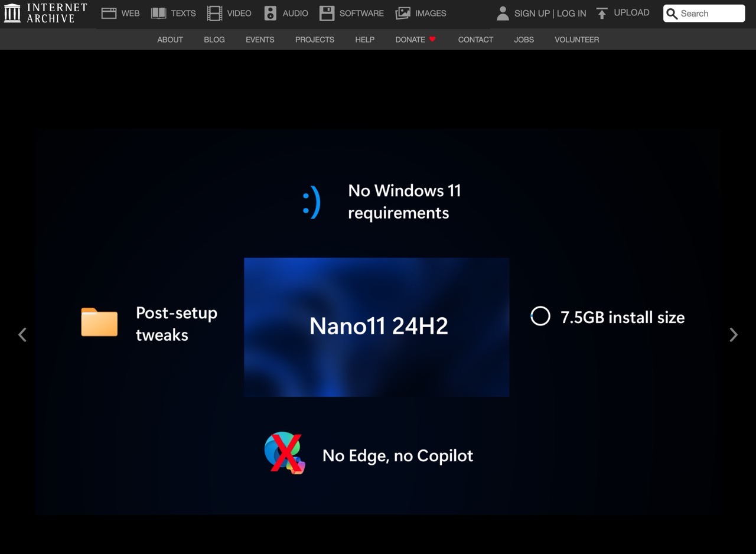Click LOG IN at the top
Viewport: 756px width, 554px height.
(571, 12)
